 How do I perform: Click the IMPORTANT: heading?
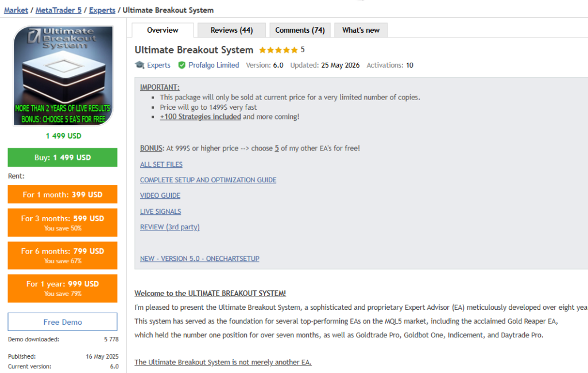pyautogui.click(x=160, y=87)
